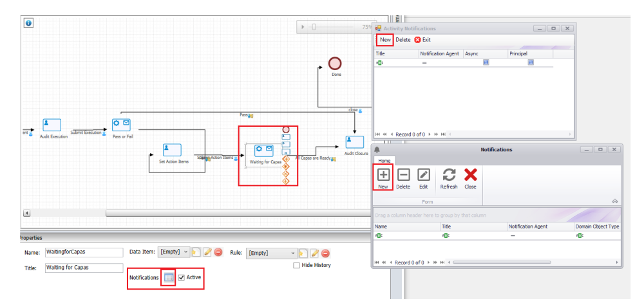Open the Notifications grid icon in Properties
The height and width of the screenshot is (305, 644).
168,277
